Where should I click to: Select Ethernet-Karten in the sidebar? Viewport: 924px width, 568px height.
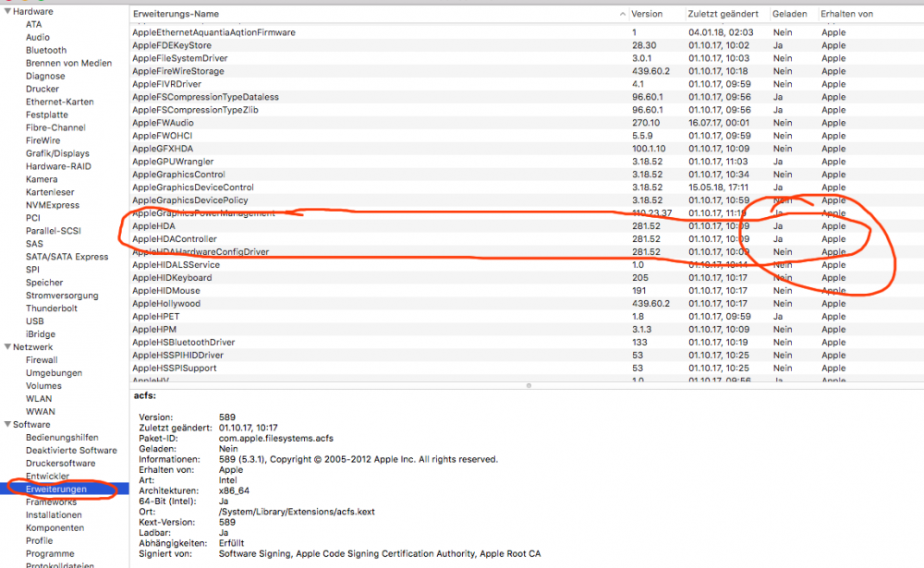[x=59, y=102]
